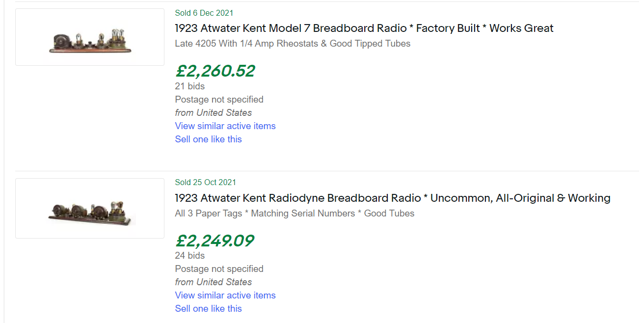
Task: Click the 'Sold 6 Dec 2021' date label
Action: tap(204, 13)
